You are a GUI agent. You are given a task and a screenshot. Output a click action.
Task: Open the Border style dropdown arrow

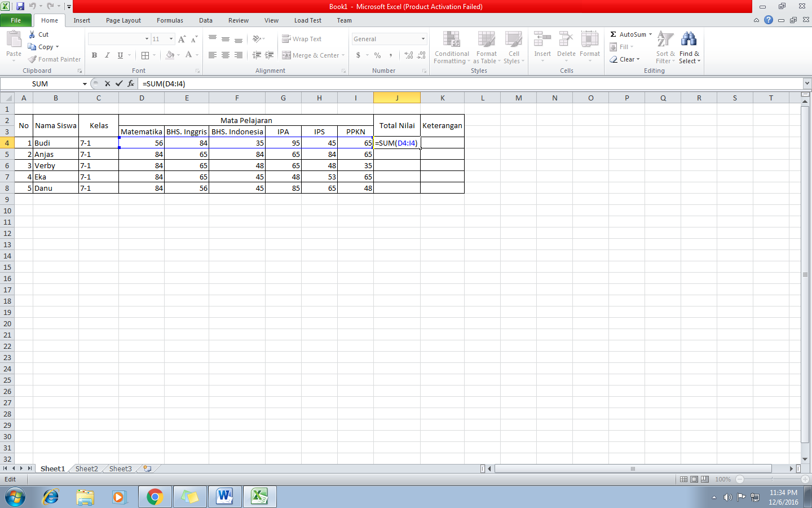[x=153, y=55]
